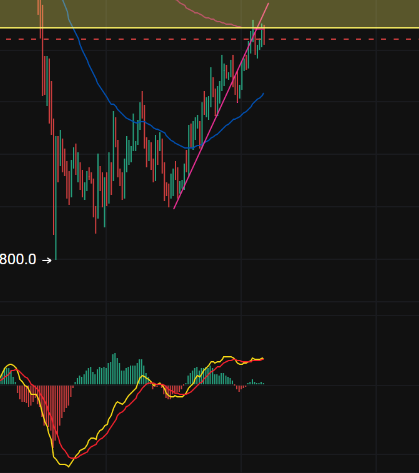Click the tall green candle at the 800.0 low
The width and height of the screenshot is (419, 473).
pos(56,197)
